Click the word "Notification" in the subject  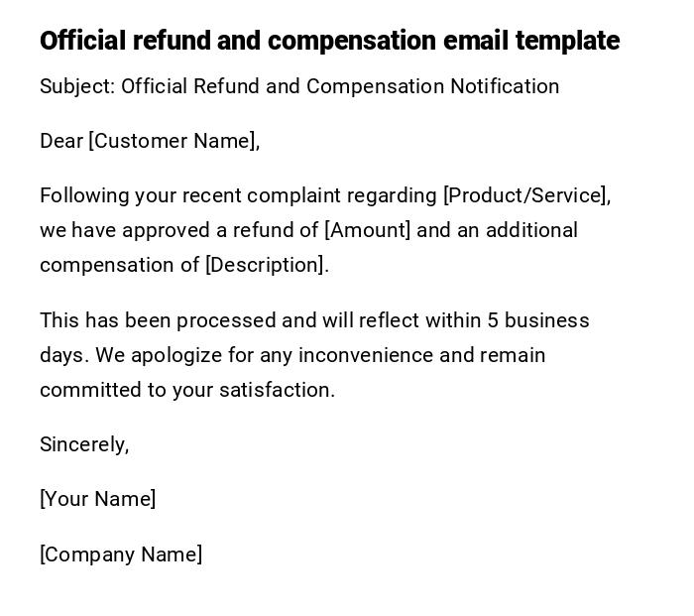point(505,86)
